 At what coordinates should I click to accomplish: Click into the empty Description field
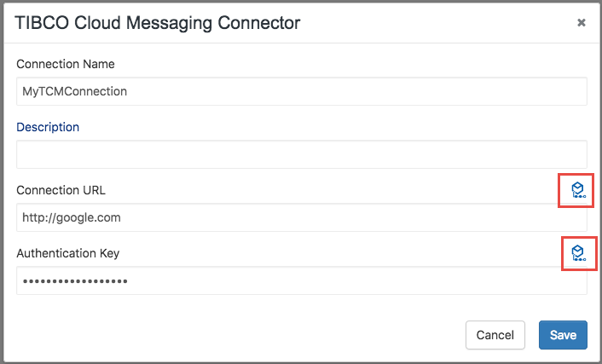point(301,154)
